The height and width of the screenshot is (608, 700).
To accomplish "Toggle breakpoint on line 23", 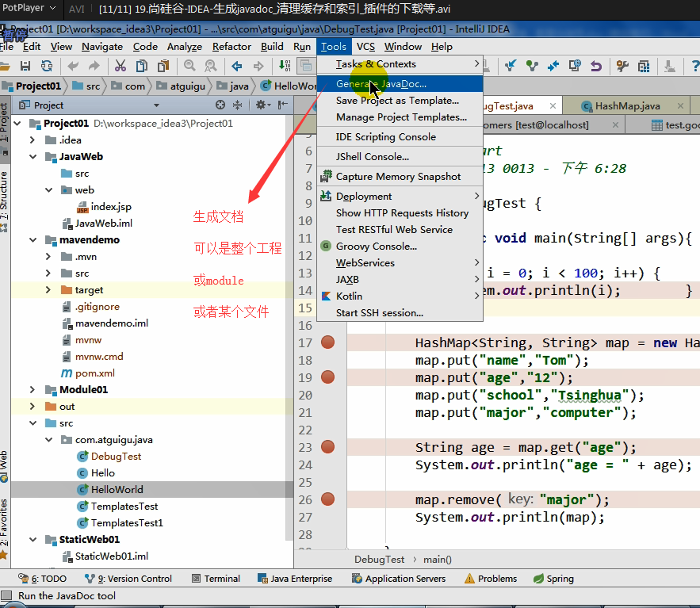I will coord(327,447).
